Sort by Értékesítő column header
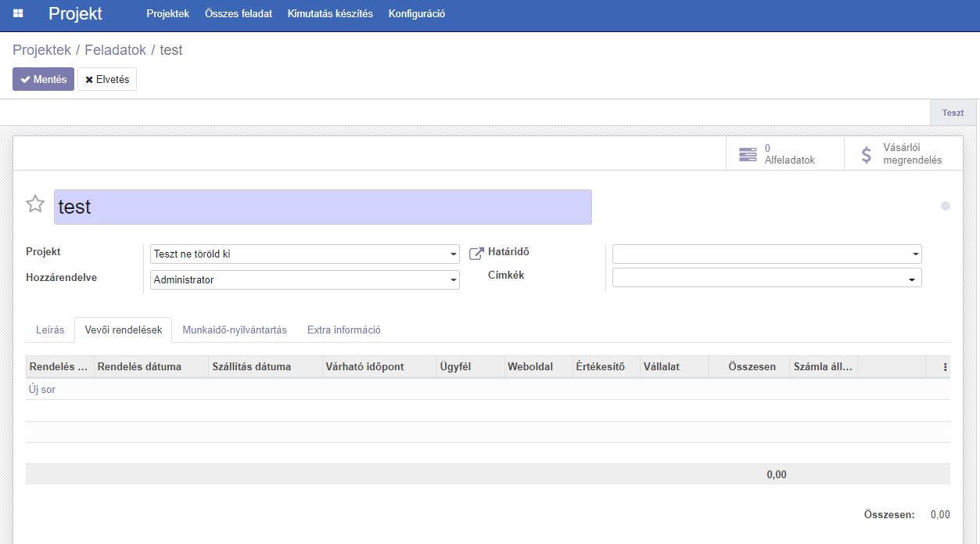The height and width of the screenshot is (544, 980). pyautogui.click(x=606, y=367)
